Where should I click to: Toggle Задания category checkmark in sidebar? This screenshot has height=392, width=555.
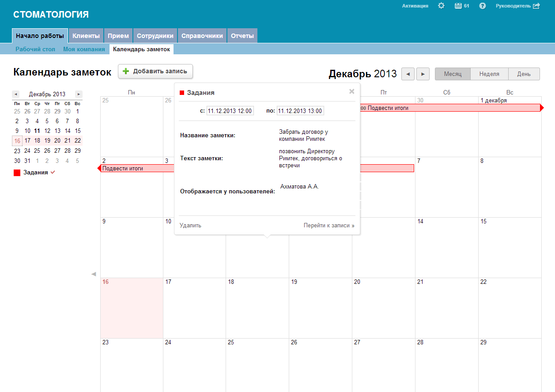53,172
